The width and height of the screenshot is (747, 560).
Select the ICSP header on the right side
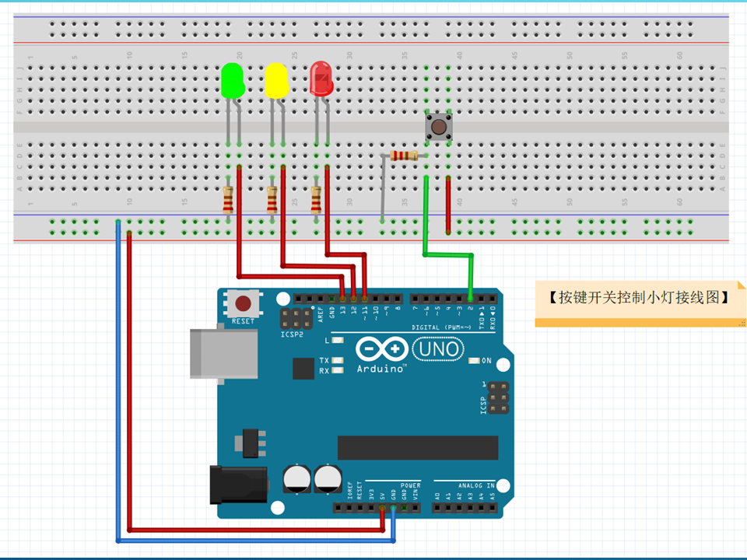click(498, 397)
